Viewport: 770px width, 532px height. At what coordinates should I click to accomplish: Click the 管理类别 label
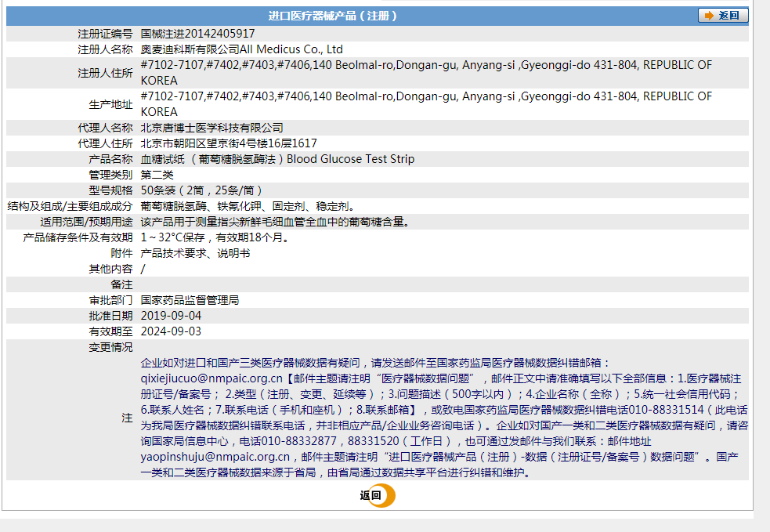tap(110, 175)
